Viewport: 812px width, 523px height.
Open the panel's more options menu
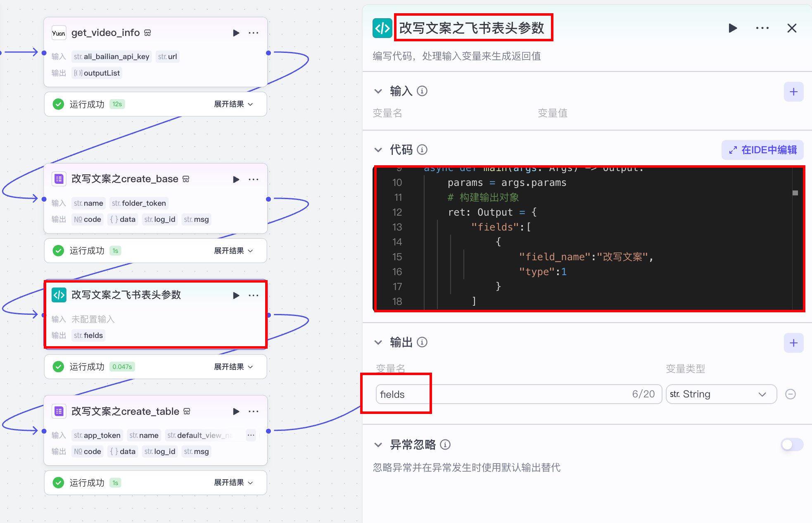pos(762,28)
